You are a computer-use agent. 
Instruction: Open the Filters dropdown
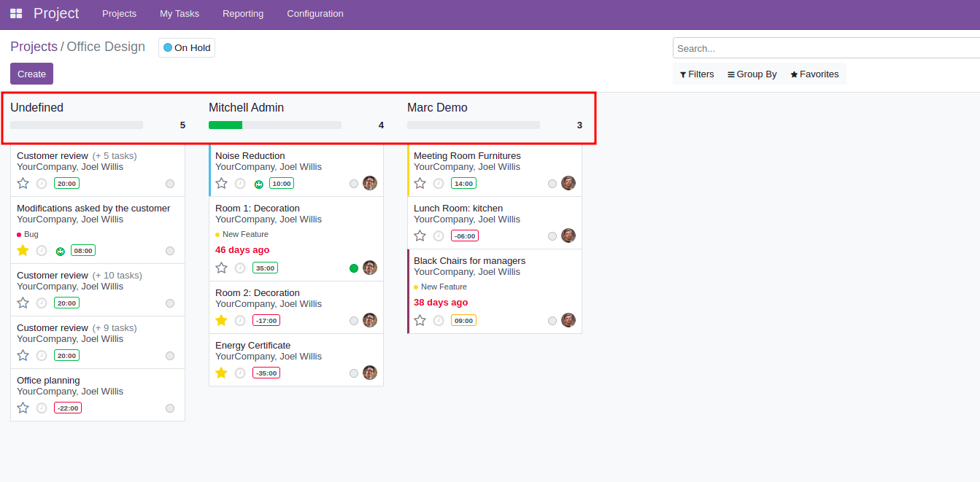(x=696, y=74)
